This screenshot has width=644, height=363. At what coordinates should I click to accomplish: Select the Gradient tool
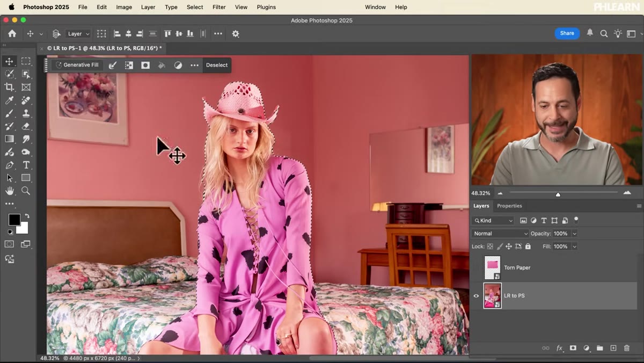pos(9,139)
